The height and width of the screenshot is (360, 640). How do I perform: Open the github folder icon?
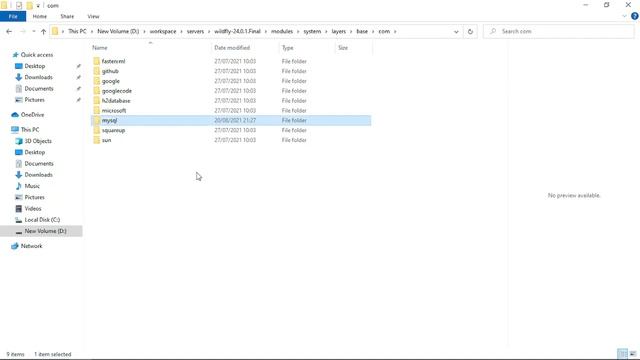point(96,71)
